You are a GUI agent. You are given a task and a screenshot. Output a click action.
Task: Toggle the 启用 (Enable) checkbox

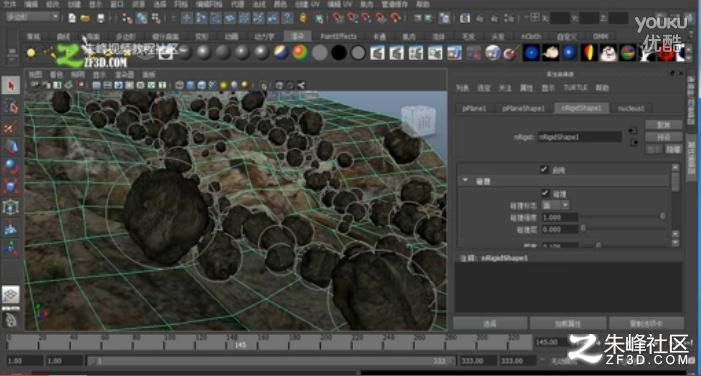coord(544,169)
